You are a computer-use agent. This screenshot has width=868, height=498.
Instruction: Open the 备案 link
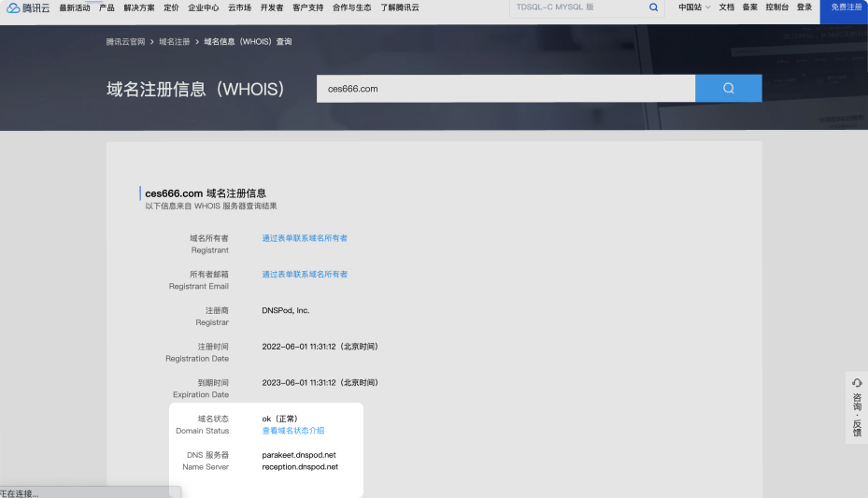[750, 7]
